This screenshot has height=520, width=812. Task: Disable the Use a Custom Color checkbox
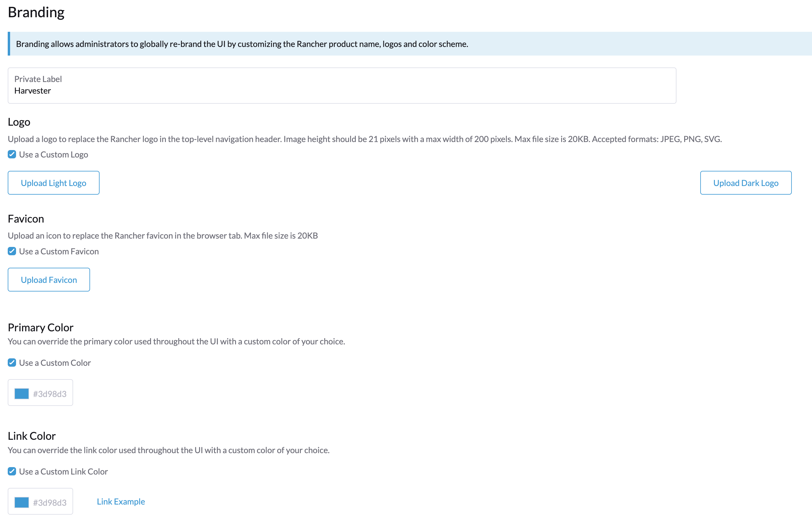coord(12,362)
